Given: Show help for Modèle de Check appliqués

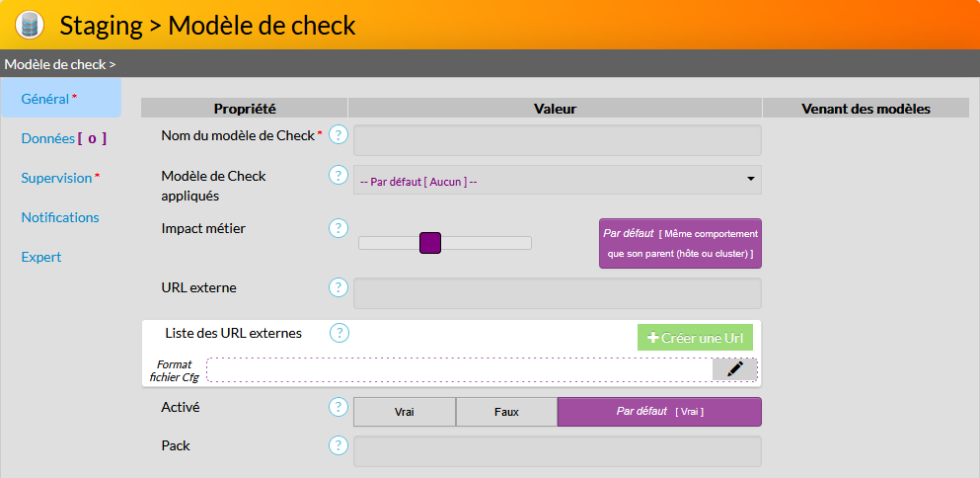Looking at the screenshot, I should pyautogui.click(x=339, y=175).
